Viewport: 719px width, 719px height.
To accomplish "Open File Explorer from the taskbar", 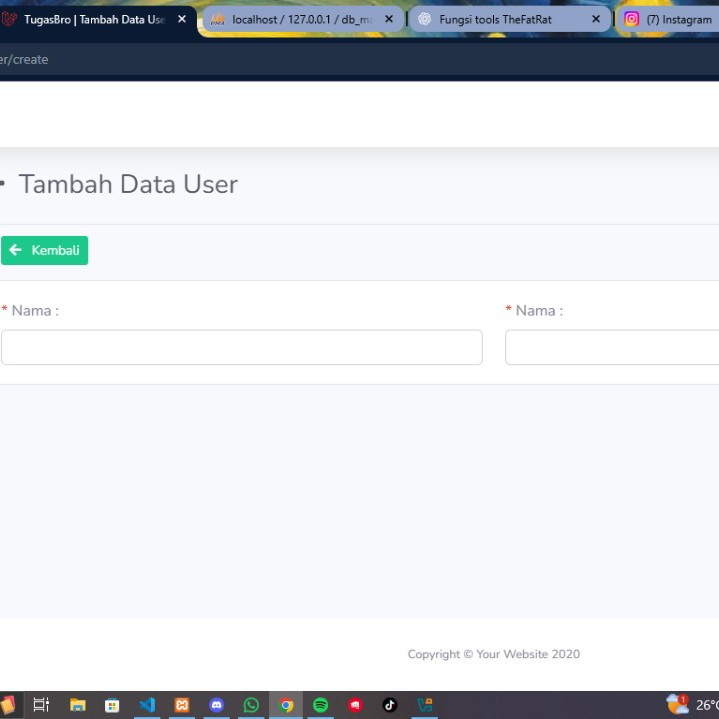I will (x=77, y=705).
